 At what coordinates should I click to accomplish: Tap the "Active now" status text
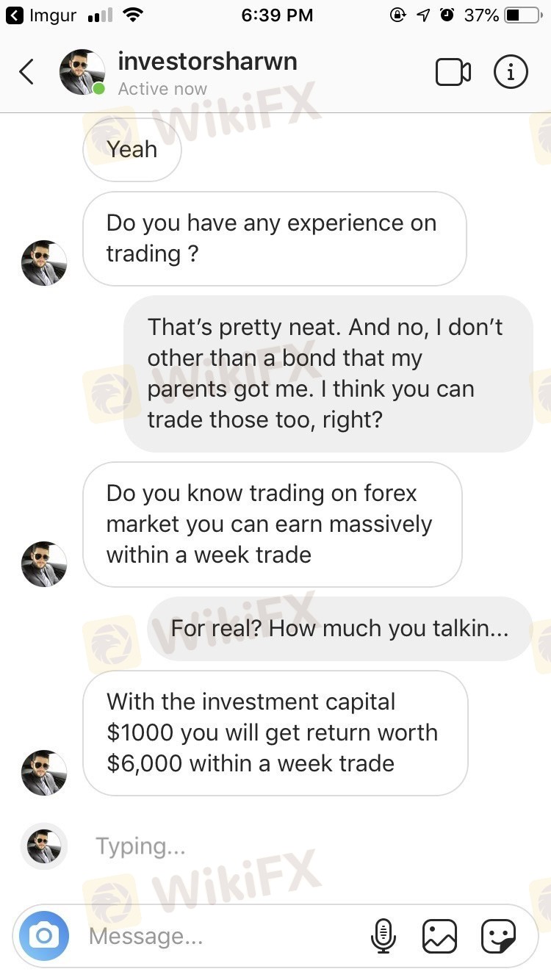(x=162, y=89)
